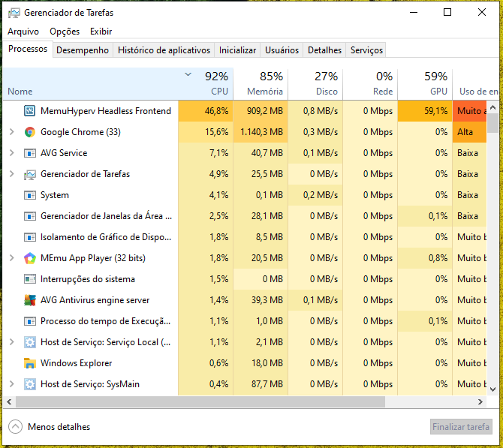Click the Finalizar tarefa button
The height and width of the screenshot is (448, 503).
461,427
